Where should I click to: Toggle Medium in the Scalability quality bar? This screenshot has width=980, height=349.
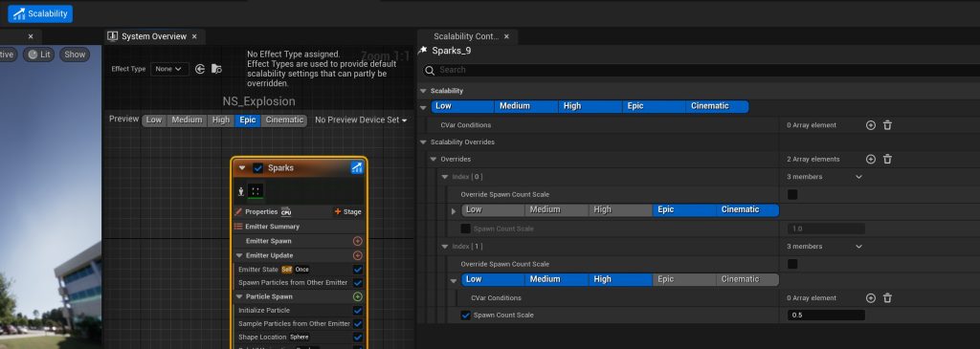[515, 106]
